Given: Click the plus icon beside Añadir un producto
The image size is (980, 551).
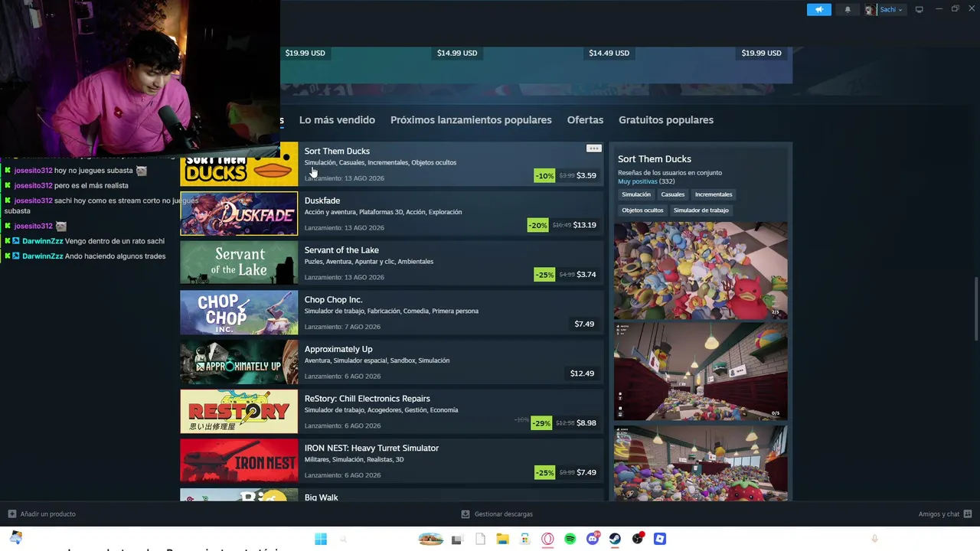Looking at the screenshot, I should 11,514.
